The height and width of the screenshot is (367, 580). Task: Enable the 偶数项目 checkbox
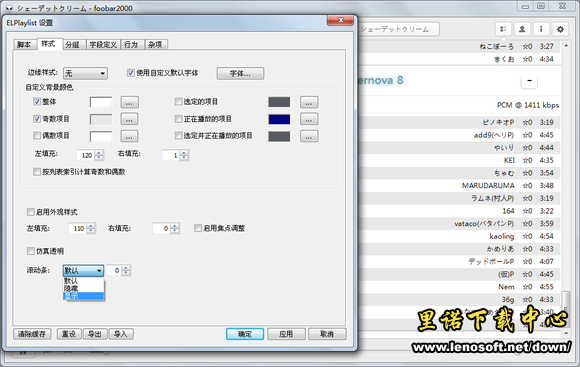point(37,135)
